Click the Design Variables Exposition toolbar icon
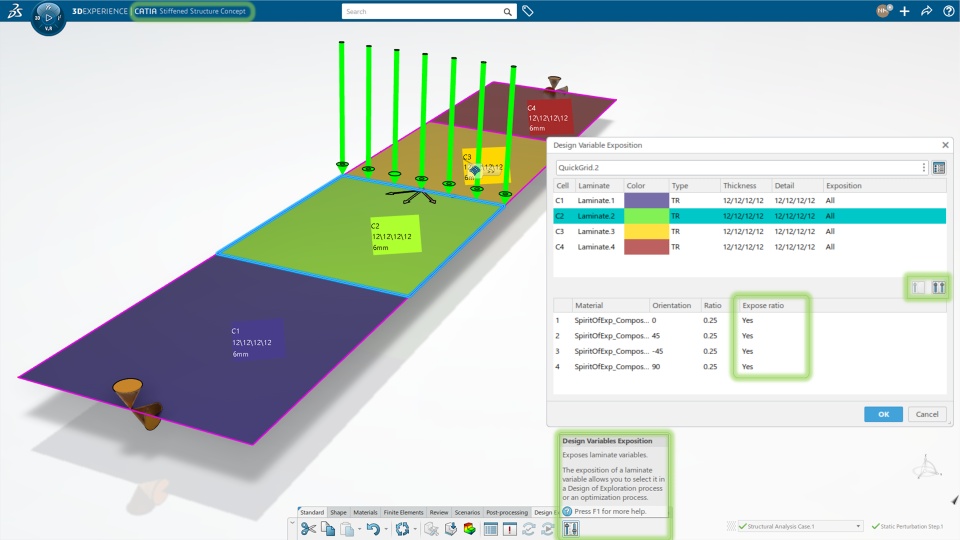The height and width of the screenshot is (540, 960). click(x=571, y=529)
